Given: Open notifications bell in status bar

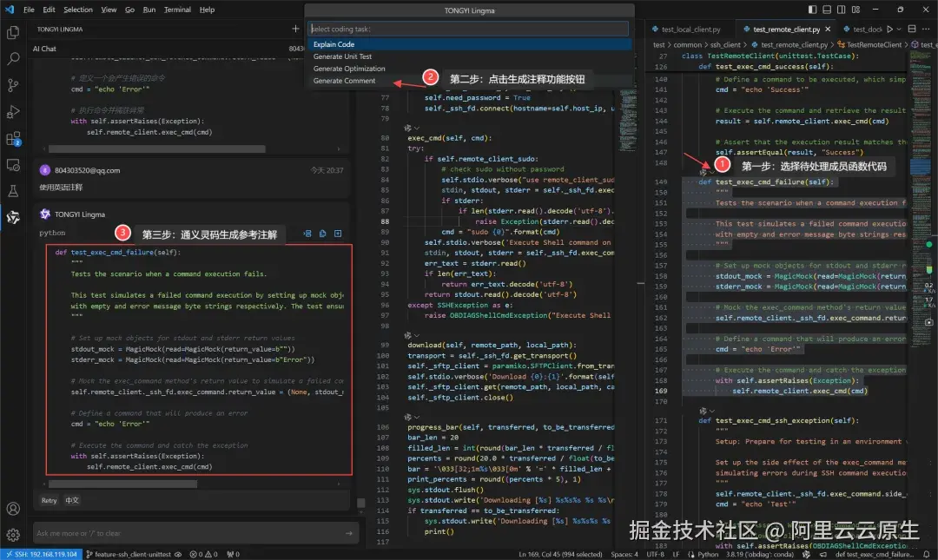Looking at the screenshot, I should pyautogui.click(x=927, y=555).
